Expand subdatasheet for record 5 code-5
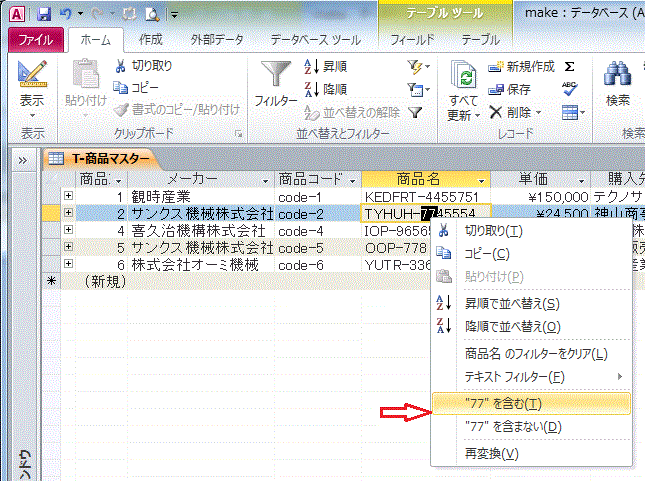Screen dimensions: 645x481 69,247
